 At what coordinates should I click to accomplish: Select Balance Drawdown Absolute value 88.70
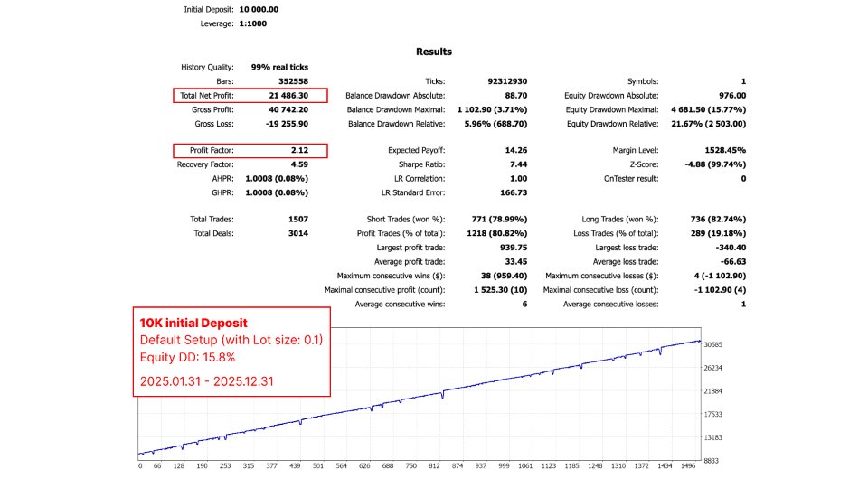516,96
